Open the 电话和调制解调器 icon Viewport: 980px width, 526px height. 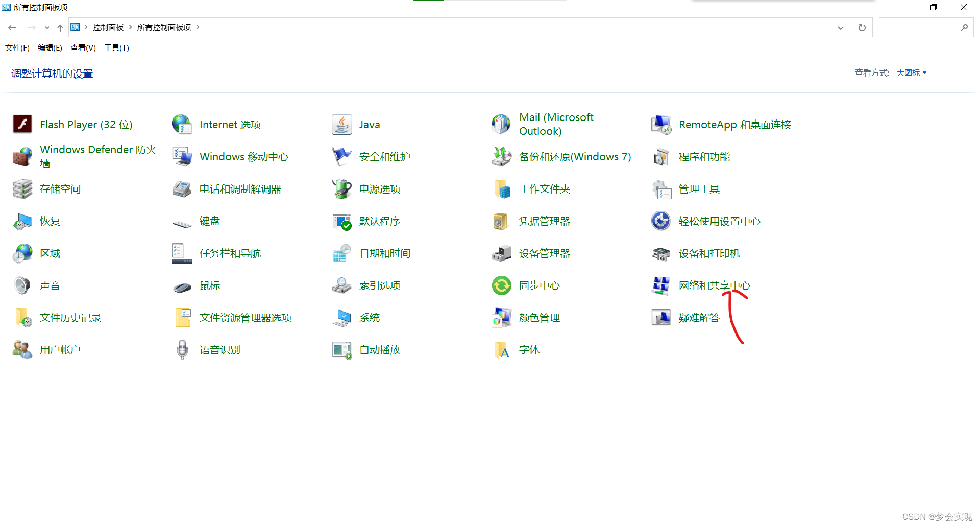(182, 188)
